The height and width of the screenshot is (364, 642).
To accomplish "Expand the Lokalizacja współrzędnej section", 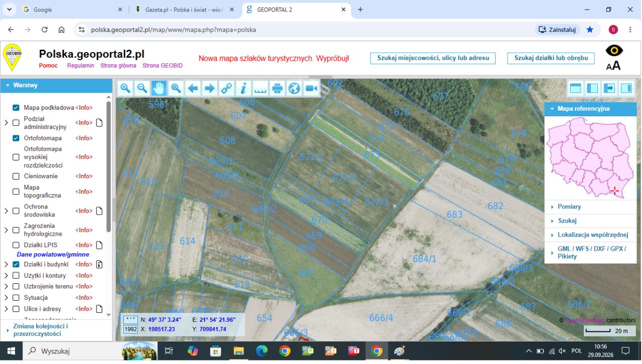I will click(590, 235).
